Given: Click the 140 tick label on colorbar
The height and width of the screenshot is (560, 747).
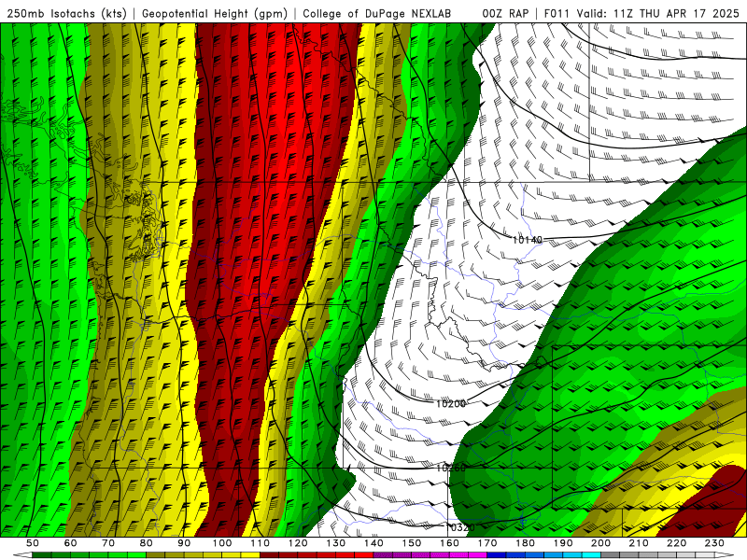Looking at the screenshot, I should tap(373, 543).
